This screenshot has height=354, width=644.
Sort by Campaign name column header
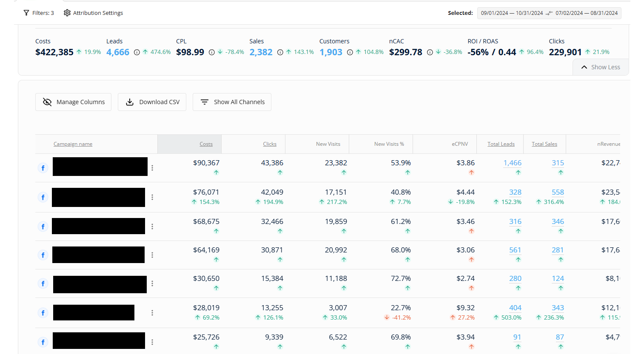pyautogui.click(x=73, y=144)
